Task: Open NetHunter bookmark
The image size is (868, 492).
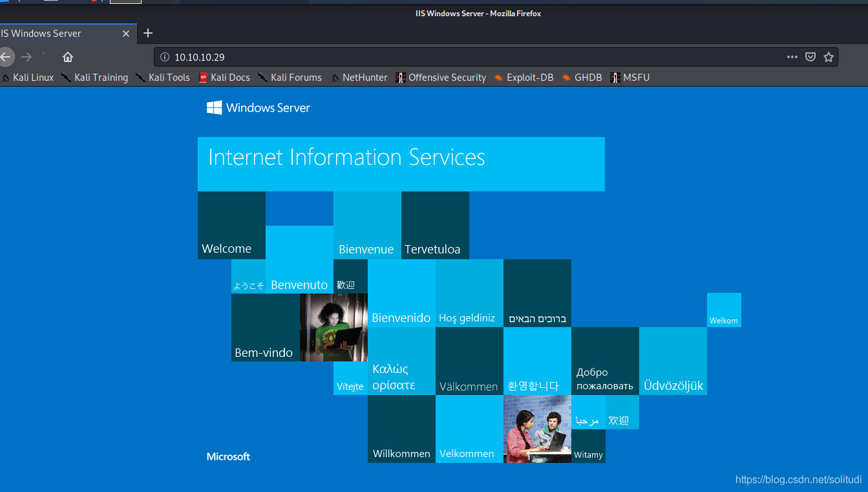Action: [359, 78]
